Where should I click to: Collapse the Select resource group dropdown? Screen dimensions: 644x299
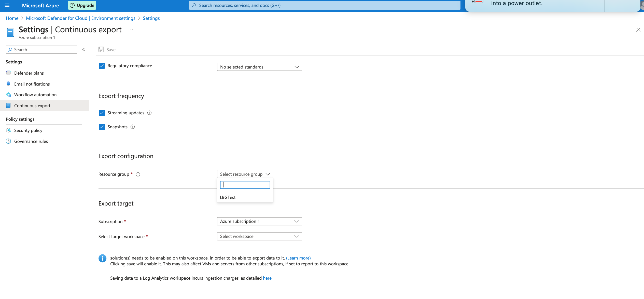[x=245, y=174]
